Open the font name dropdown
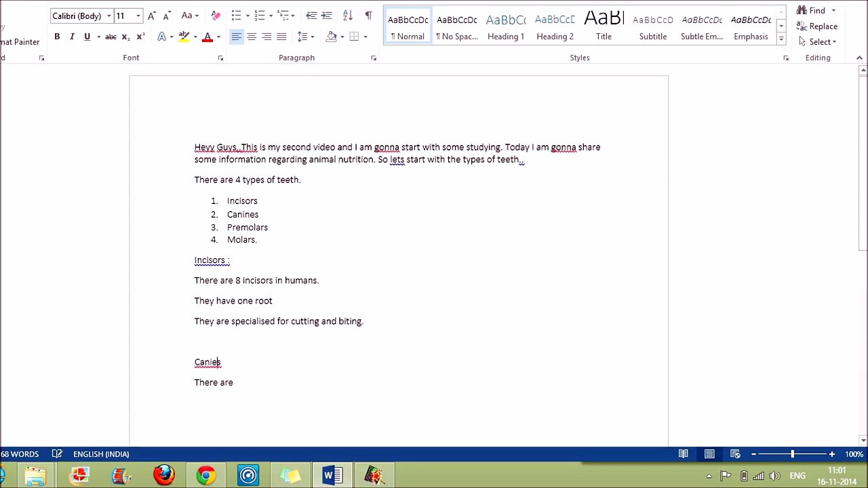Viewport: 868px width, 488px height. 108,16
